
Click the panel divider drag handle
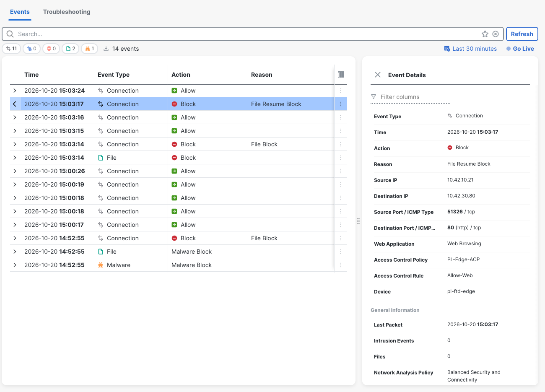tap(358, 221)
